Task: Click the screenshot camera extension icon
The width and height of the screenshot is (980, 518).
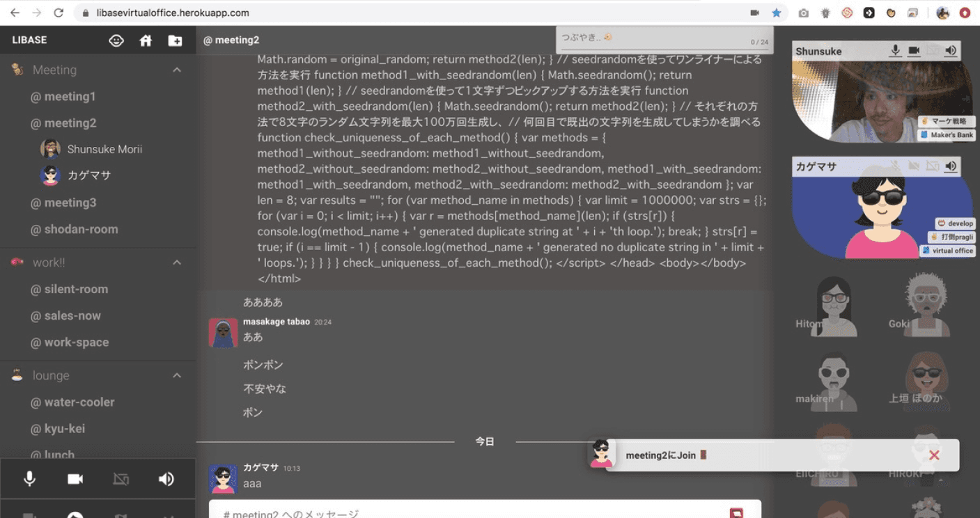Action: point(804,13)
